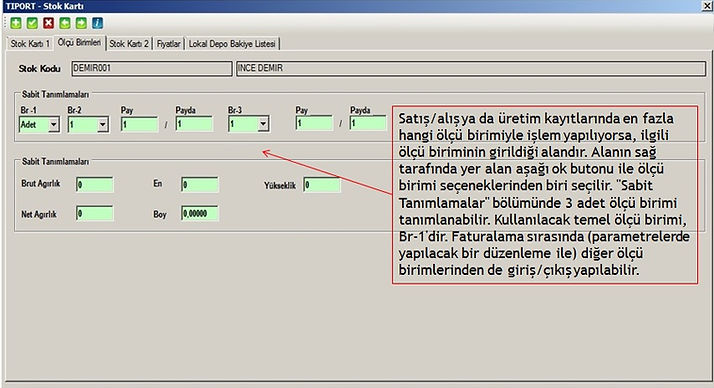Image resolution: width=714 pixels, height=388 pixels.
Task: Switch to the Fiyatlar tab
Action: point(168,44)
